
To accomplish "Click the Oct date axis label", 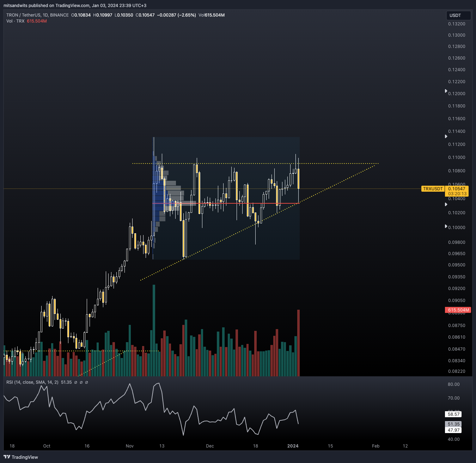I will tap(47, 446).
